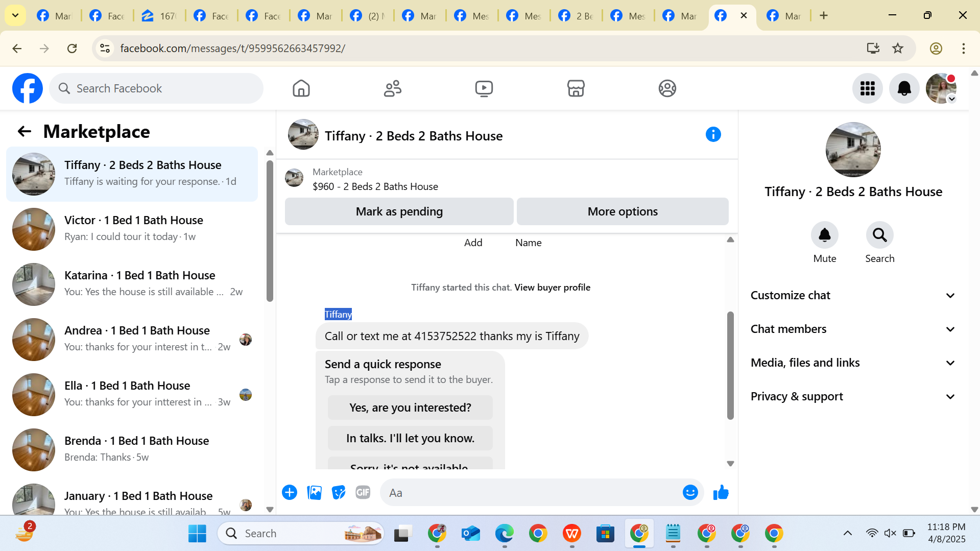Open the clock and date panel

pos(946,533)
